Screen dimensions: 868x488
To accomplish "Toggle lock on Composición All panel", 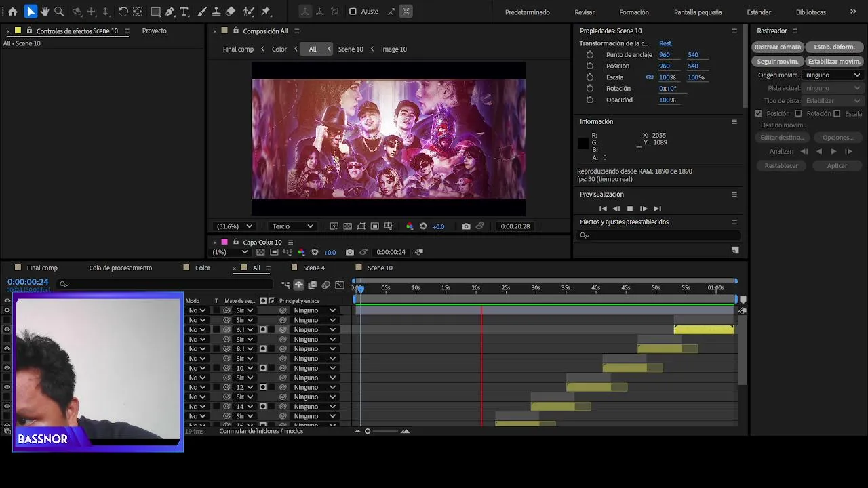I will click(x=236, y=30).
